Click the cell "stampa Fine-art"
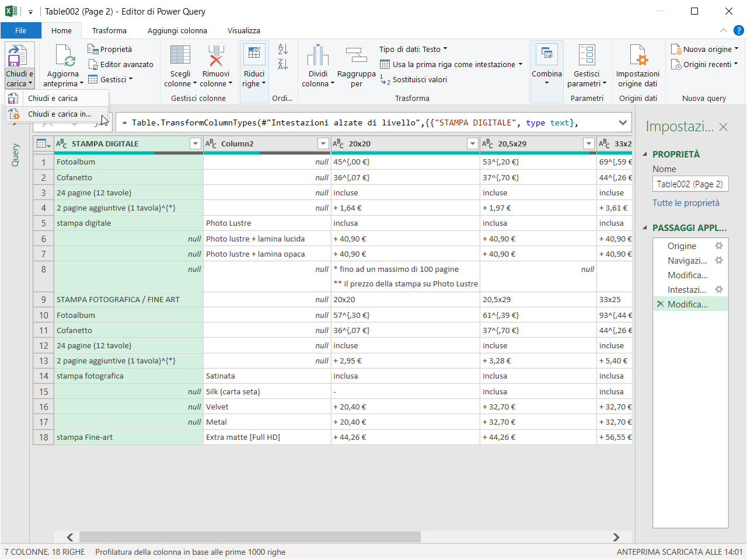 click(128, 437)
